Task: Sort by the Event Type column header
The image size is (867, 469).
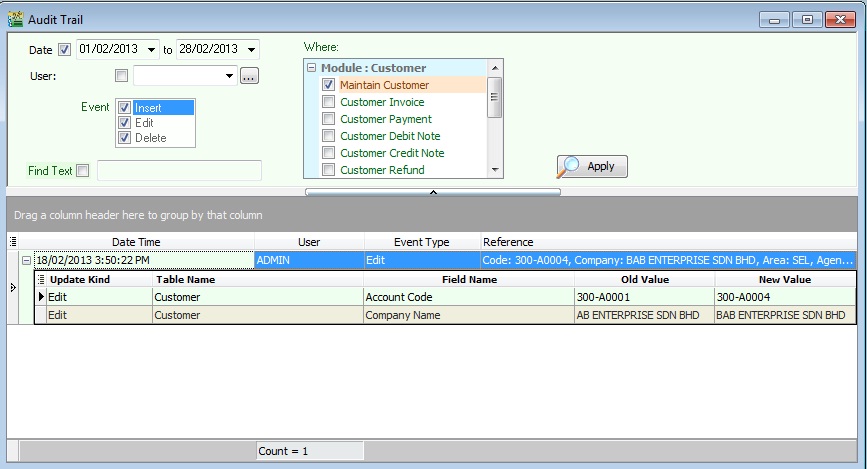Action: (x=421, y=242)
